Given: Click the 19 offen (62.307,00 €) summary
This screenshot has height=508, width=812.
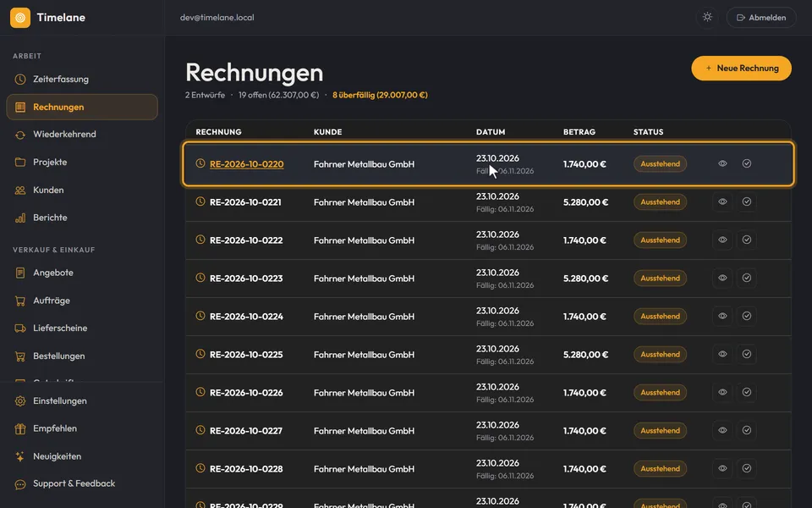Looking at the screenshot, I should pos(278,95).
